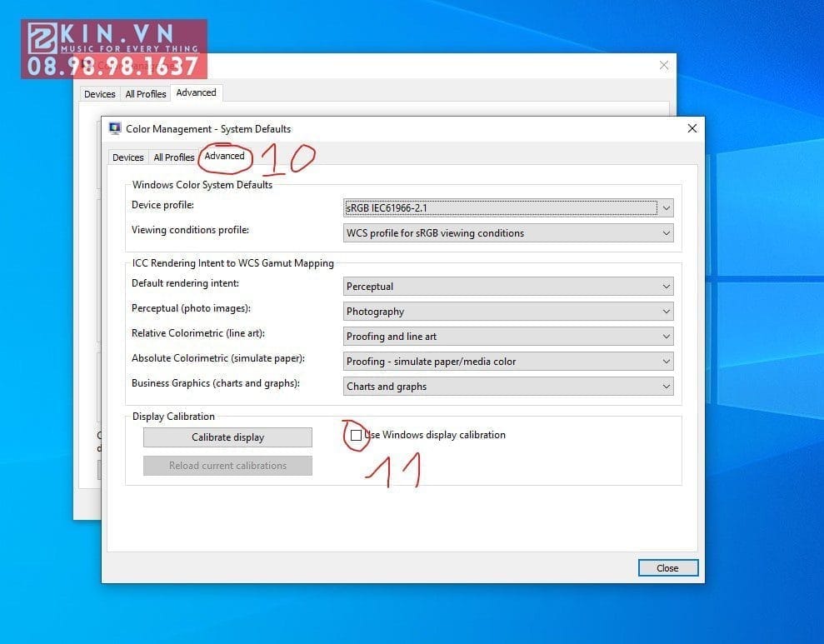This screenshot has height=644, width=824.
Task: Close the background Color Management window
Action: [664, 65]
